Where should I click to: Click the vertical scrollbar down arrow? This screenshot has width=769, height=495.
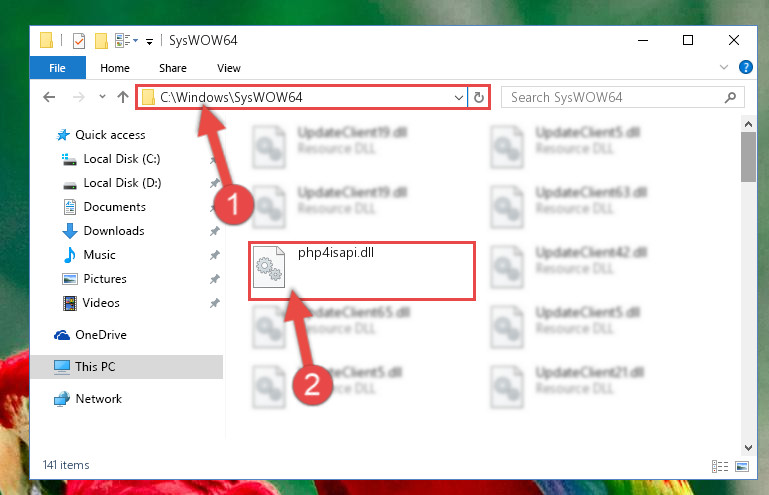748,447
